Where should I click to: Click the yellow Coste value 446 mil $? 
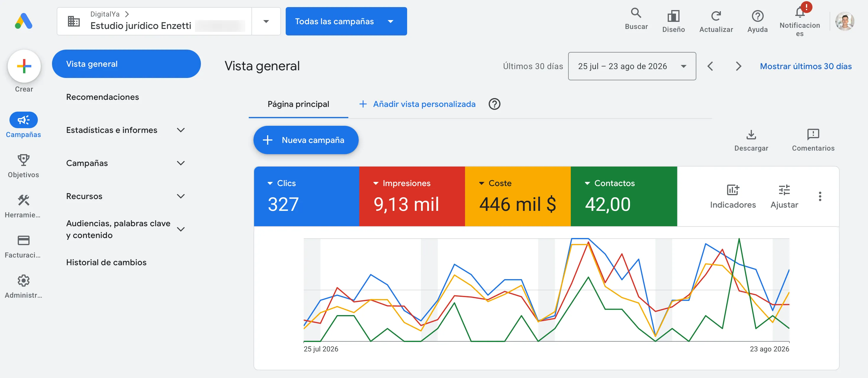pos(518,204)
